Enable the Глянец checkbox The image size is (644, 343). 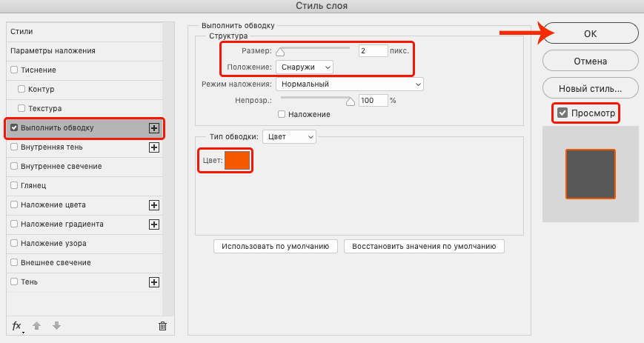[14, 186]
